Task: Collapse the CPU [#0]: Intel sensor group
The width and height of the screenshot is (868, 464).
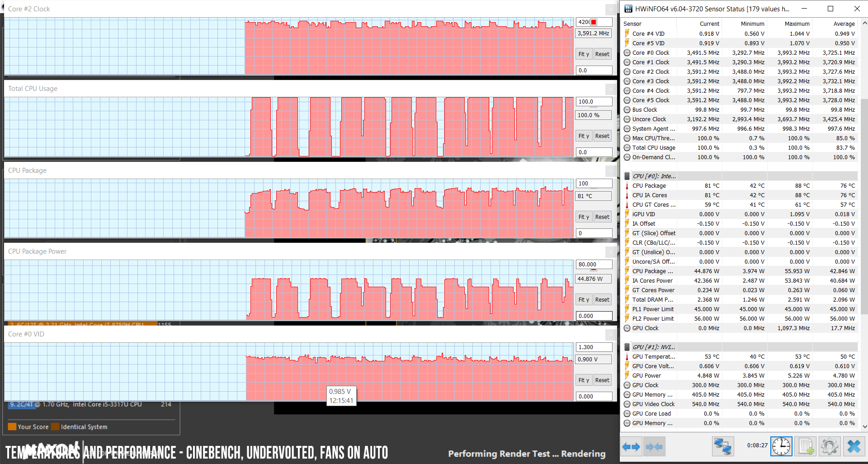Action: 627,176
